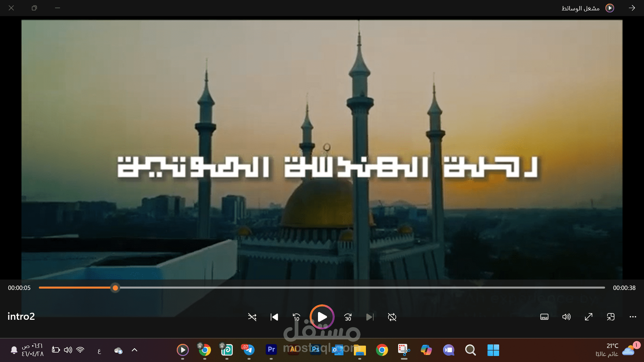Enable shuffle playback
644x362 pixels.
tap(252, 317)
